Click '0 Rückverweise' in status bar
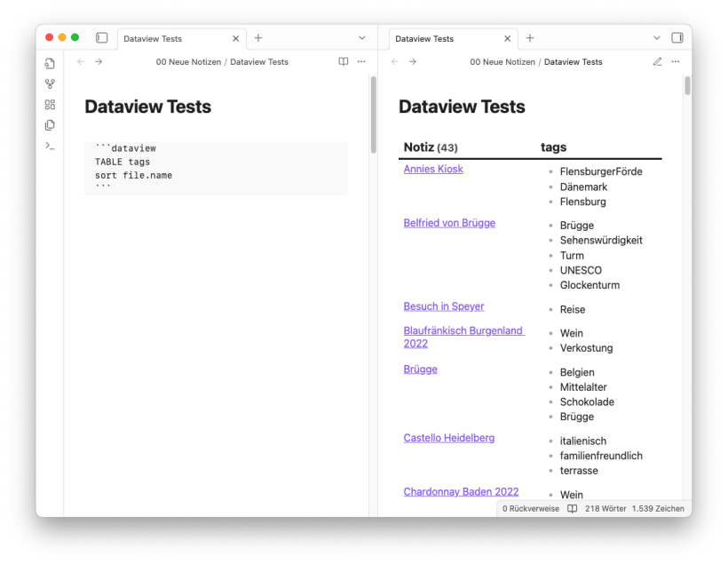 click(x=531, y=509)
